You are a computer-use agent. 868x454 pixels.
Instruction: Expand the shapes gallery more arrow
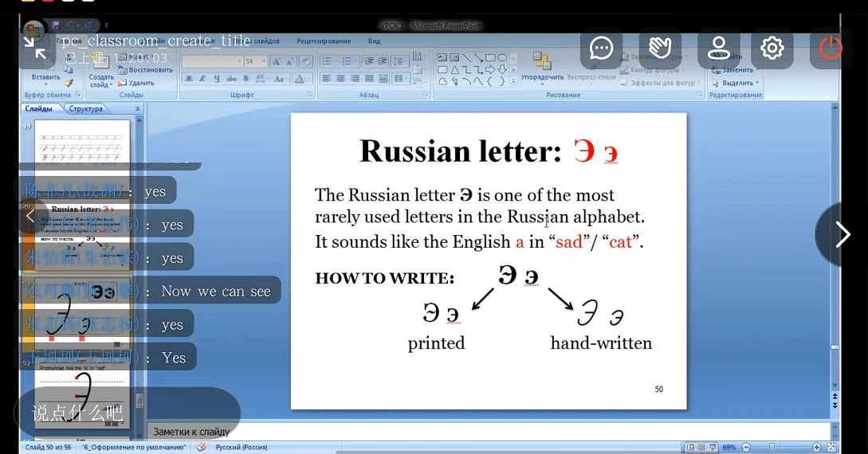pos(514,81)
